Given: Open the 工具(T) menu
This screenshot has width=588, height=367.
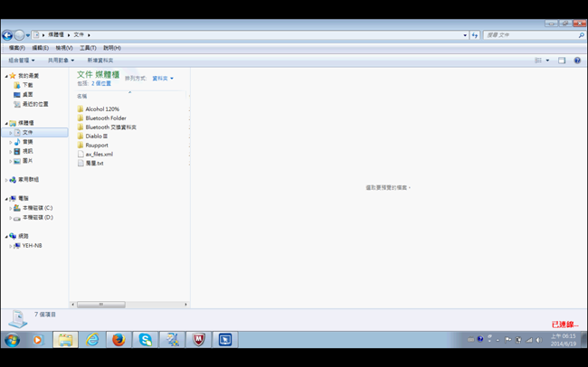Looking at the screenshot, I should (88, 48).
